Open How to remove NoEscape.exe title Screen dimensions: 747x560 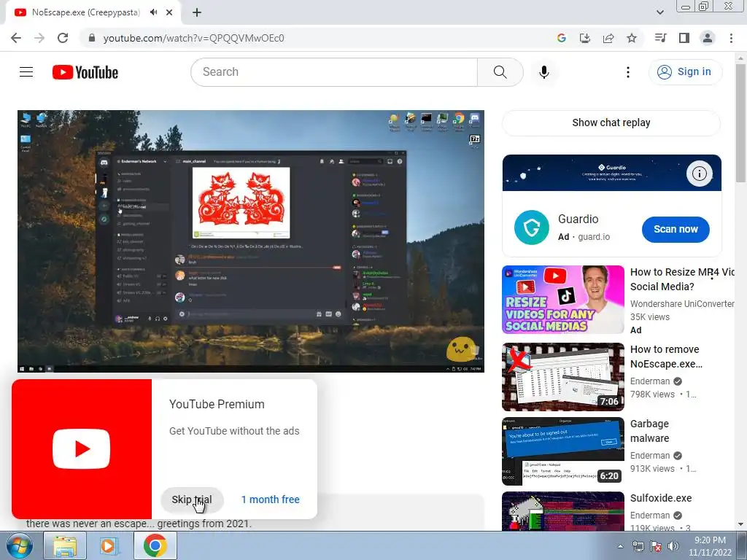click(666, 357)
